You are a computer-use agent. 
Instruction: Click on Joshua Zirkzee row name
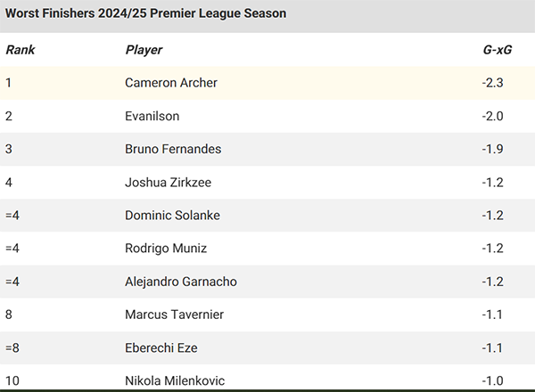point(168,183)
